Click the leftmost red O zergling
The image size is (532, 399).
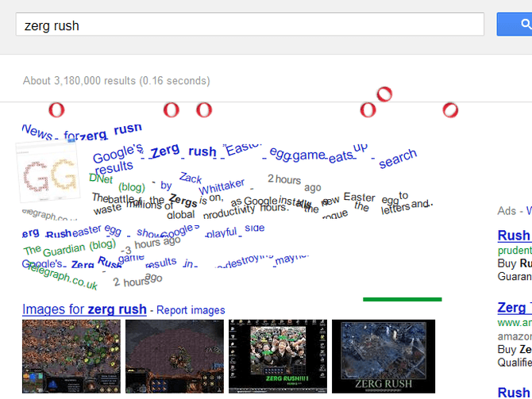tap(56, 110)
